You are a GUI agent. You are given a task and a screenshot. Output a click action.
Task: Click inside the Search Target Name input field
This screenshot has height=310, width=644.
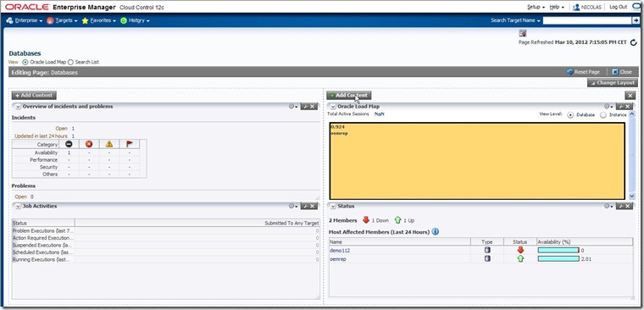(x=587, y=20)
